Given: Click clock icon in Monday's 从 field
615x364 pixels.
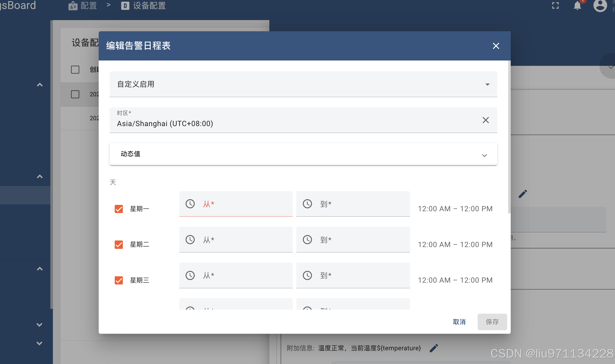Looking at the screenshot, I should [190, 204].
